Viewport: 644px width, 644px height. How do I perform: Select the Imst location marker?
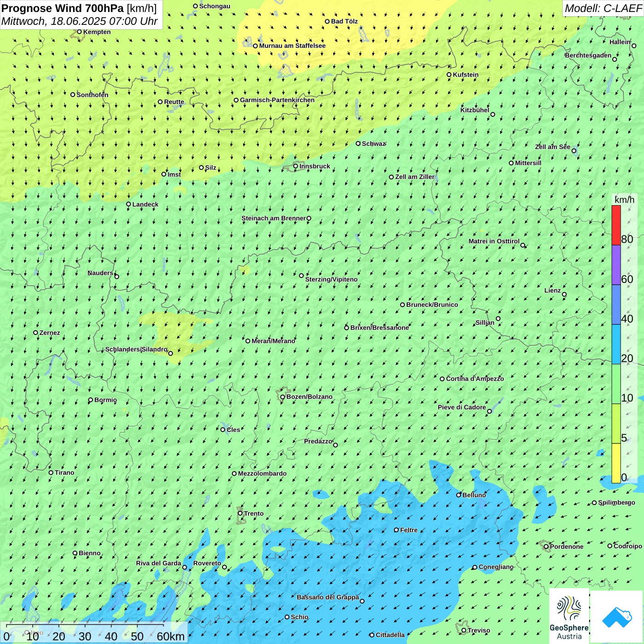164,174
